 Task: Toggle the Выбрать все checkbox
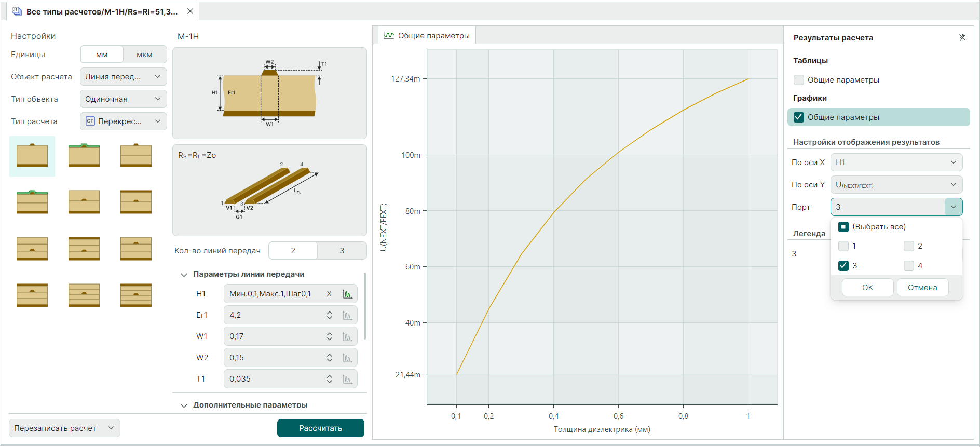843,227
